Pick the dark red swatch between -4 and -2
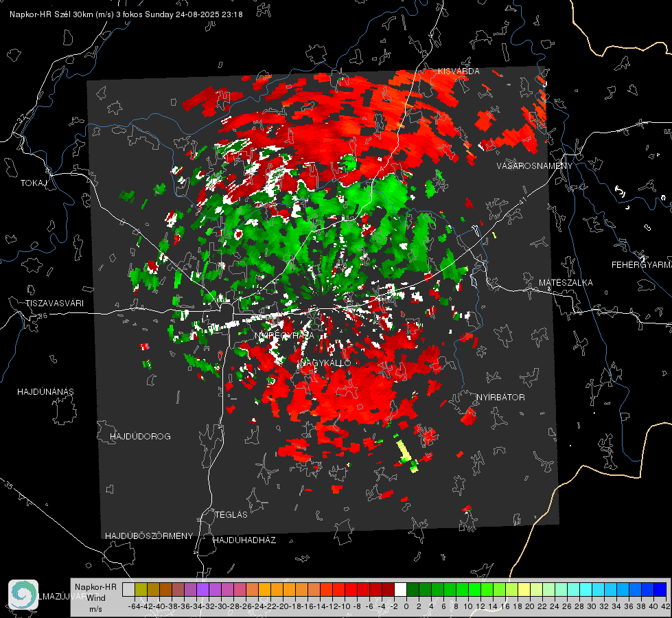672x618 pixels. 389,590
